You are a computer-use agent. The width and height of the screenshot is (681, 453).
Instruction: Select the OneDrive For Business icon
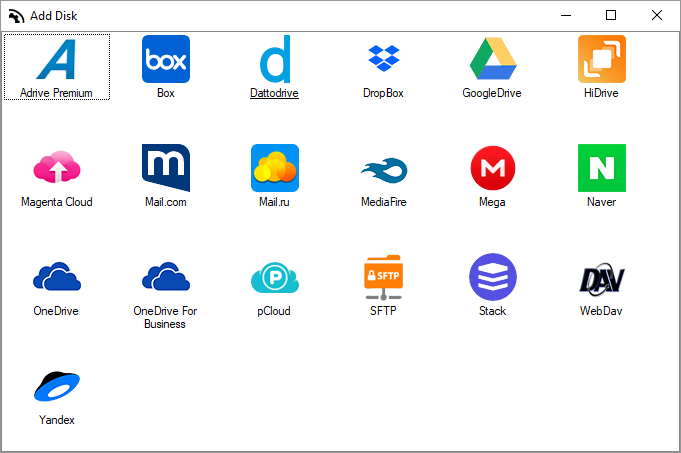pos(166,276)
